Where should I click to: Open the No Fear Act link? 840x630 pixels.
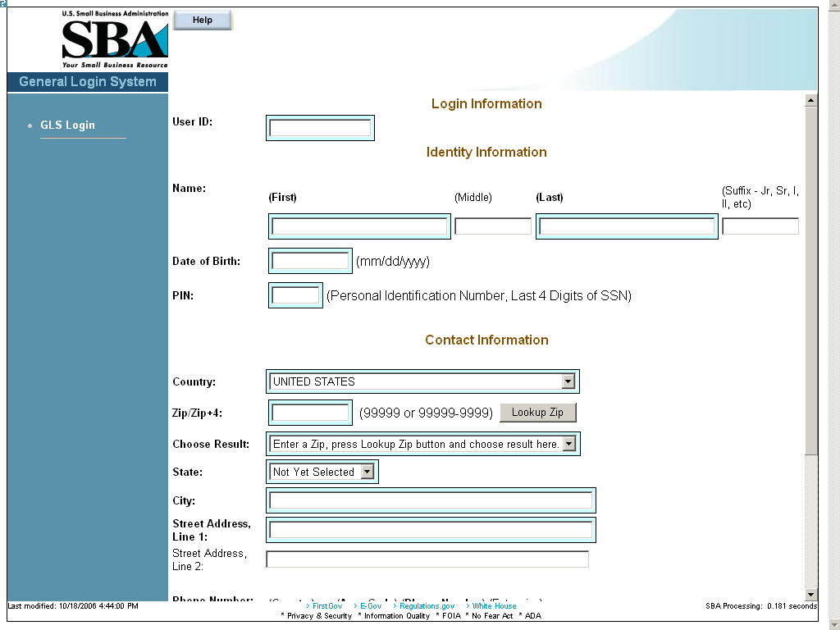pos(492,615)
